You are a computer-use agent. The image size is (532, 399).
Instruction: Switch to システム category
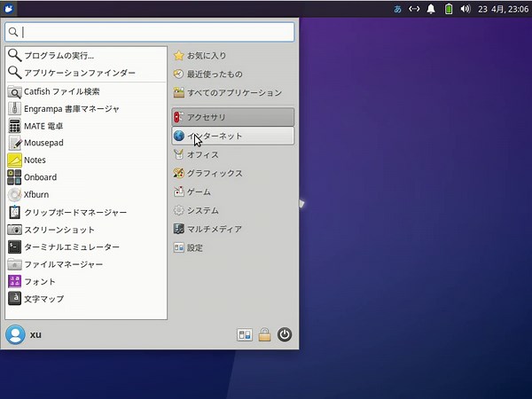click(232, 211)
